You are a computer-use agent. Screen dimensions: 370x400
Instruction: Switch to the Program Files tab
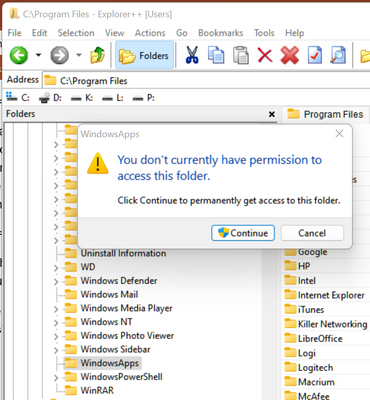pos(325,114)
